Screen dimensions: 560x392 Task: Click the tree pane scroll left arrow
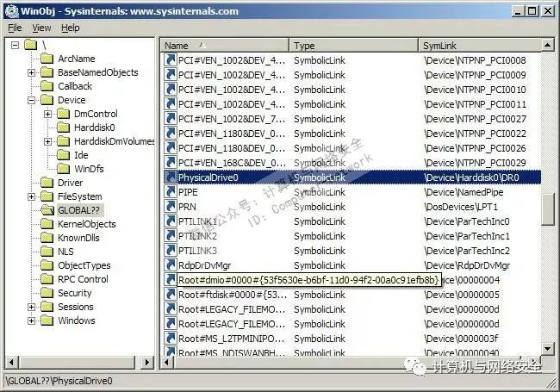point(11,363)
